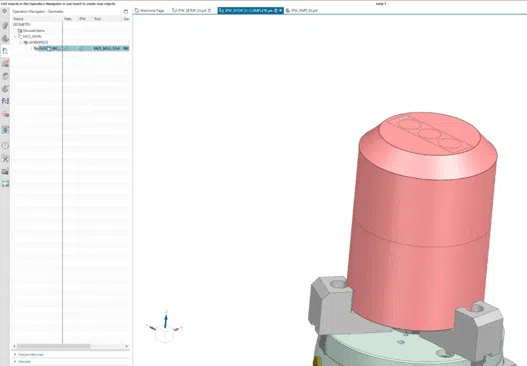Close the IPW_SETUP_01-COMPLETE.prt tab
Image resolution: width=527 pixels, height=366 pixels.
click(x=280, y=11)
